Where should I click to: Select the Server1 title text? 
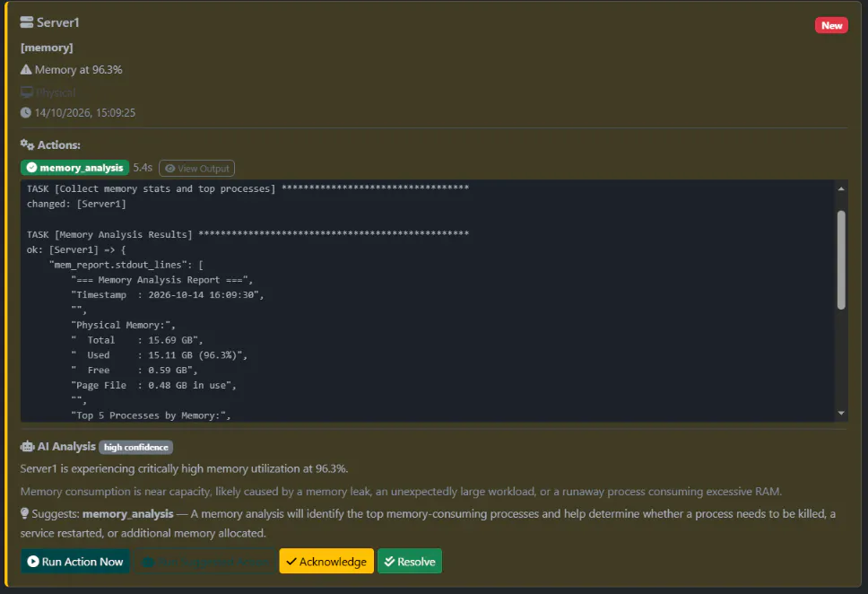tap(58, 22)
